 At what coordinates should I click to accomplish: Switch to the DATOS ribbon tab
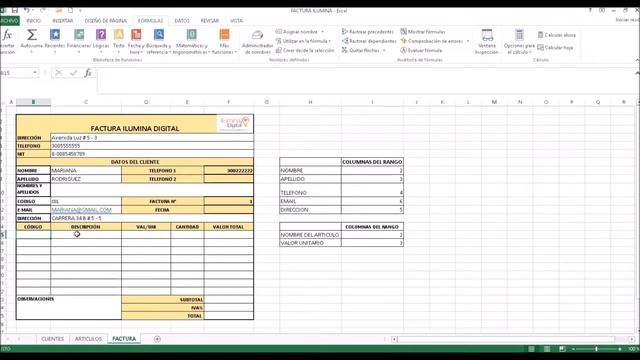coord(182,20)
